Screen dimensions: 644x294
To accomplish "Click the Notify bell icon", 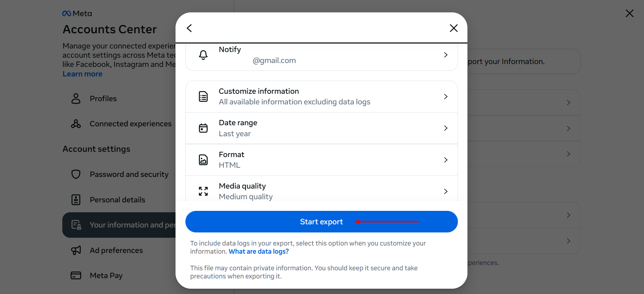I will (203, 55).
